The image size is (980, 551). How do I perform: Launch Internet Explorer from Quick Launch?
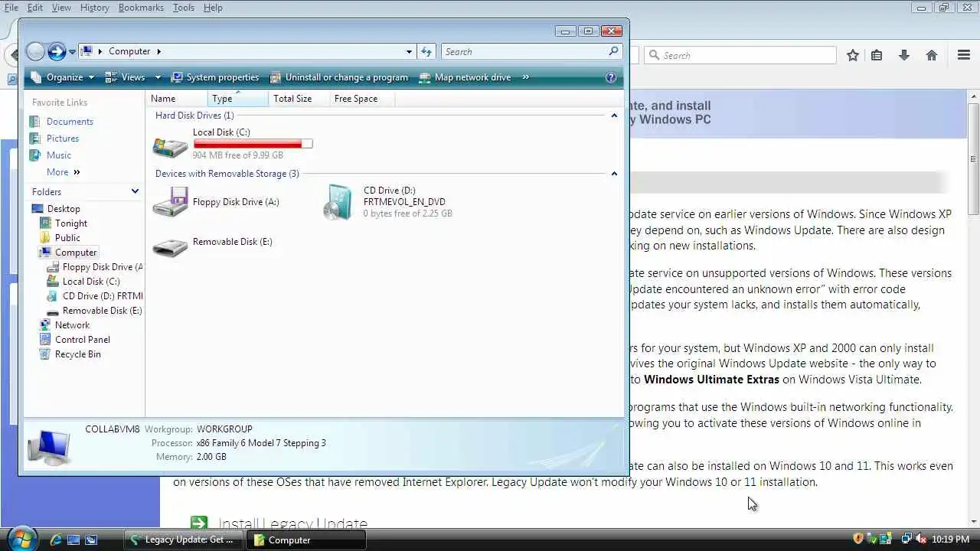[x=56, y=540]
